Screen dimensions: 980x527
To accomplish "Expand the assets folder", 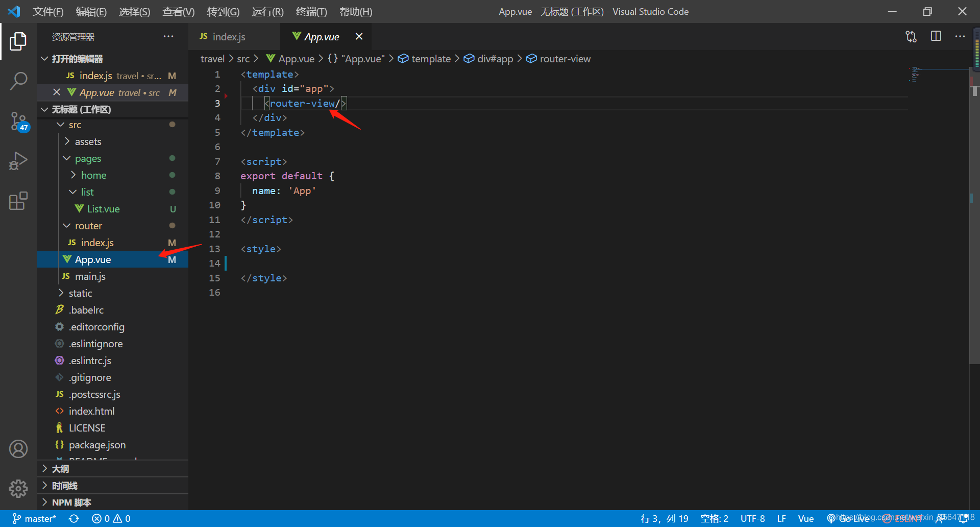I will point(112,141).
